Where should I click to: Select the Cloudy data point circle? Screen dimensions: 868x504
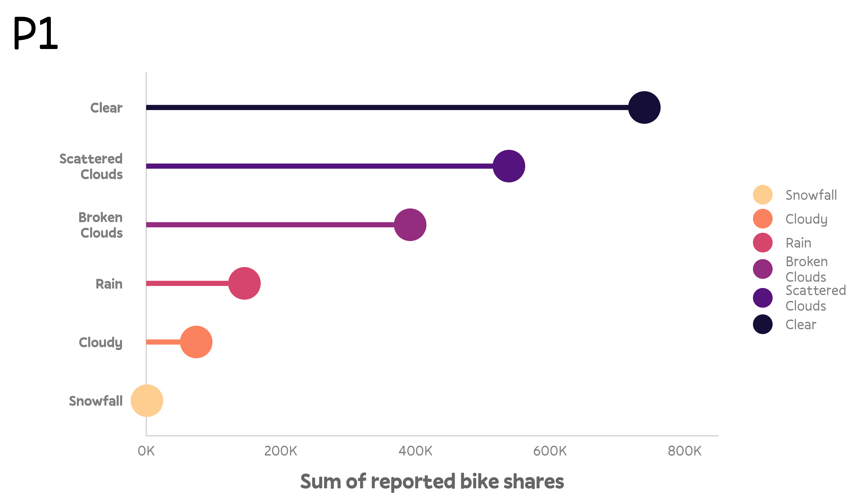pyautogui.click(x=196, y=342)
